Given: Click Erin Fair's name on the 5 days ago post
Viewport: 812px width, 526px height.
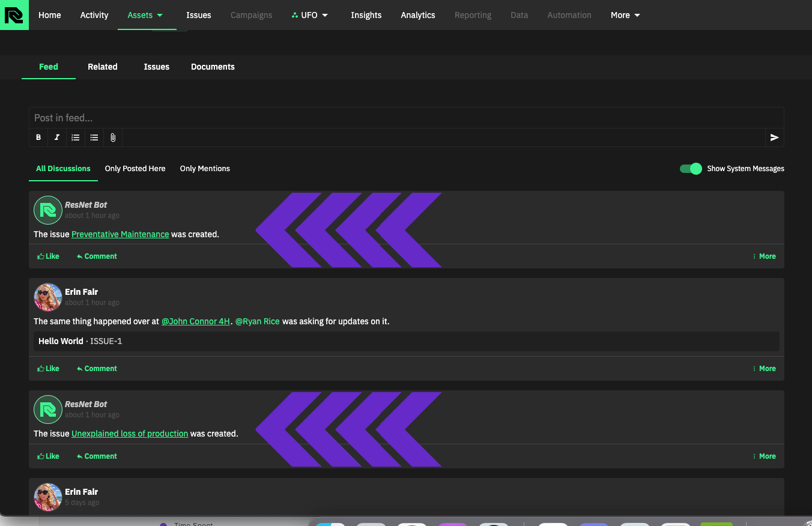Looking at the screenshot, I should 81,492.
